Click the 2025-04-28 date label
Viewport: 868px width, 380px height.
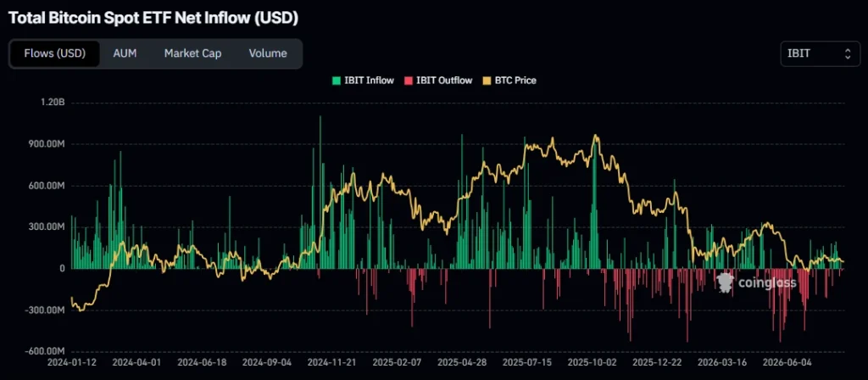coord(462,362)
